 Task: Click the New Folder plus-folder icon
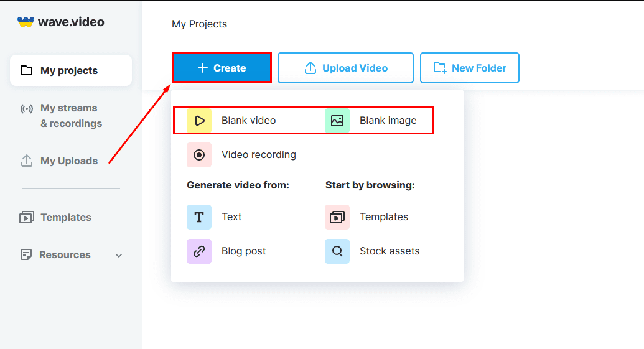click(x=440, y=68)
